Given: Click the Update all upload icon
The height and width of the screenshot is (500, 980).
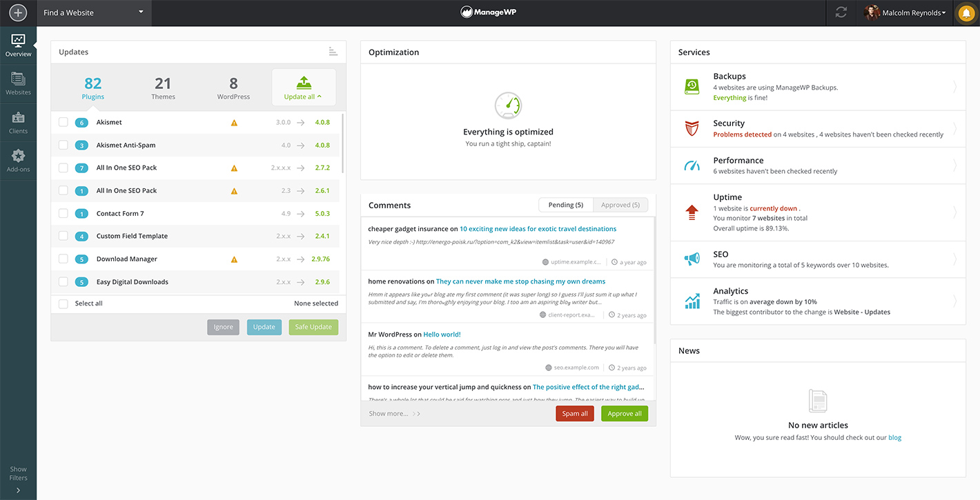Looking at the screenshot, I should point(304,83).
